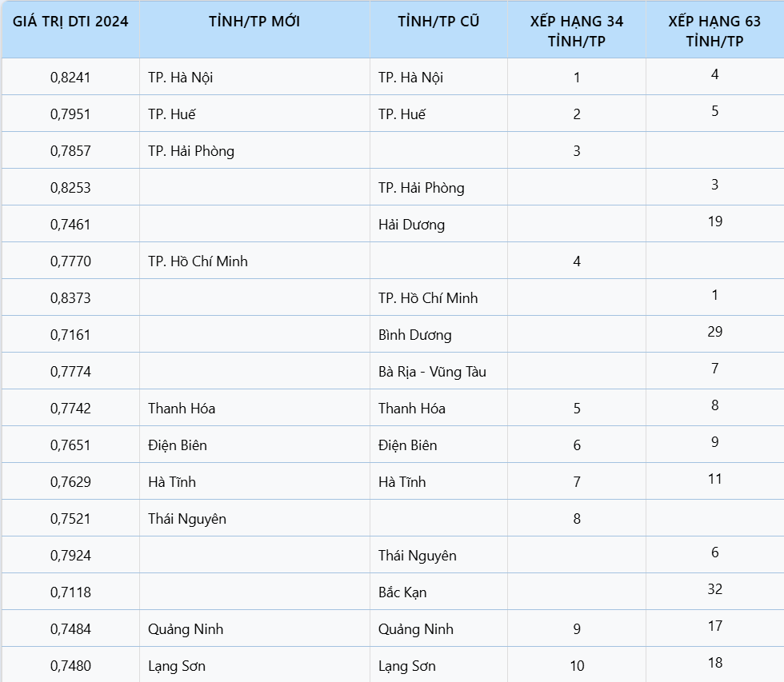Click 'Điện Biên' in the new province column
The width and height of the screenshot is (784, 682).
click(x=178, y=445)
